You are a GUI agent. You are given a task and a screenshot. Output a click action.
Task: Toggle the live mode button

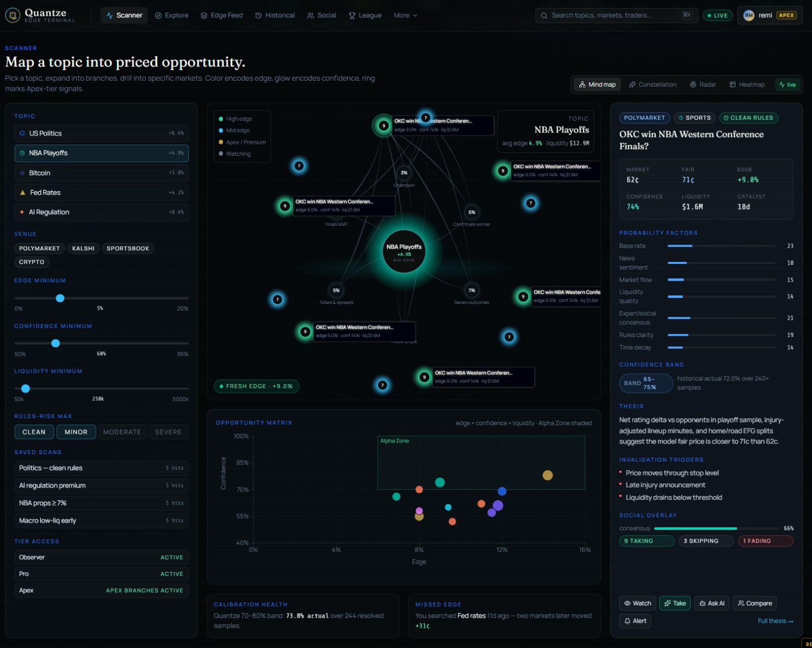pyautogui.click(x=788, y=85)
